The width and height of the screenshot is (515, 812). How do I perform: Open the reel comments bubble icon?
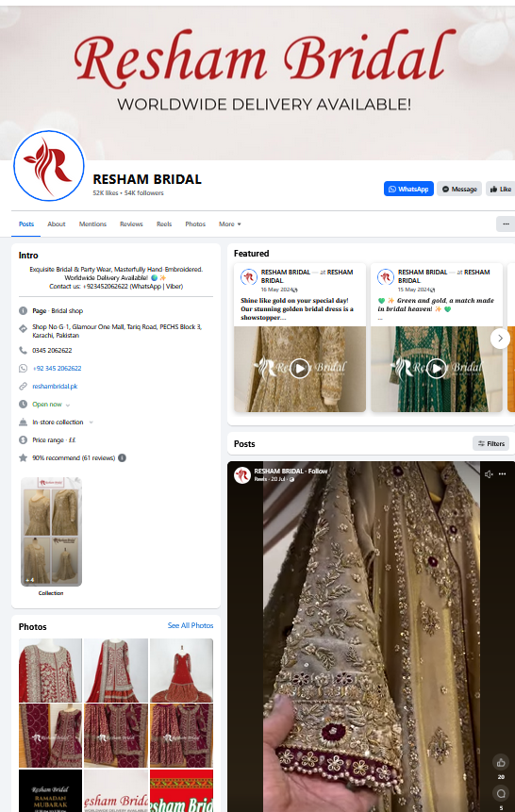click(x=501, y=793)
